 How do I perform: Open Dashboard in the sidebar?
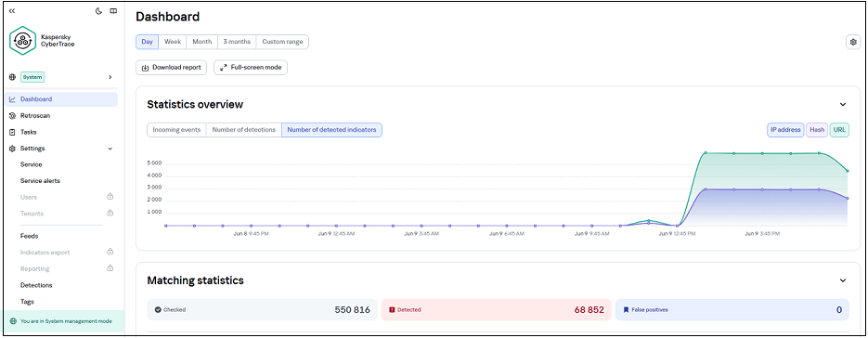click(61, 99)
